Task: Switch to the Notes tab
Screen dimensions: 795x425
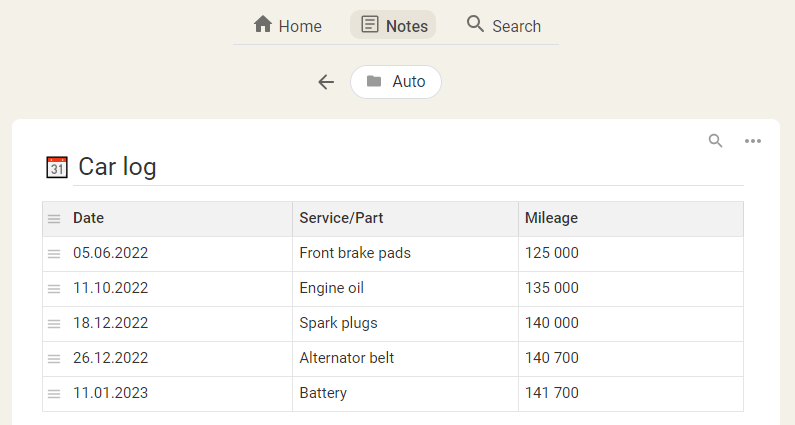Action: tap(393, 25)
